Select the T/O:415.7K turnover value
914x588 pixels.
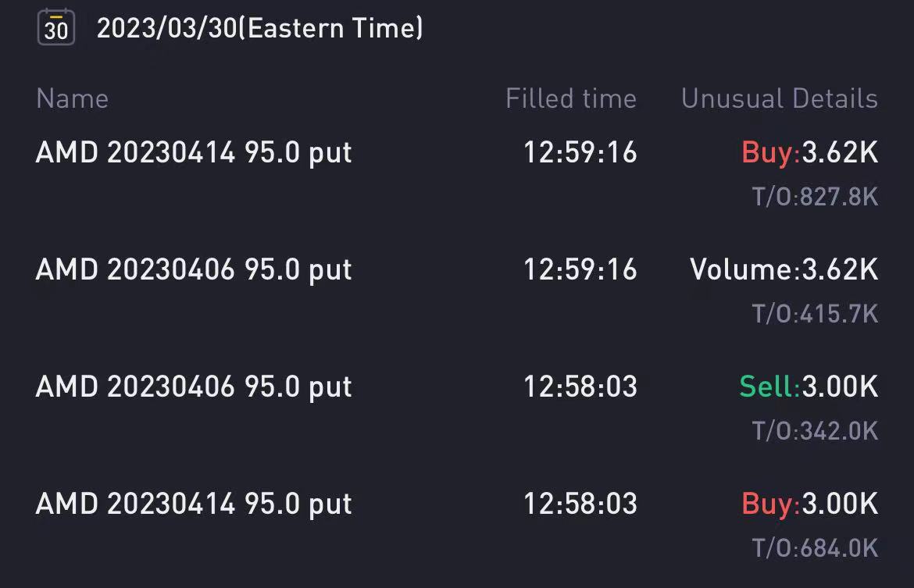pyautogui.click(x=815, y=314)
